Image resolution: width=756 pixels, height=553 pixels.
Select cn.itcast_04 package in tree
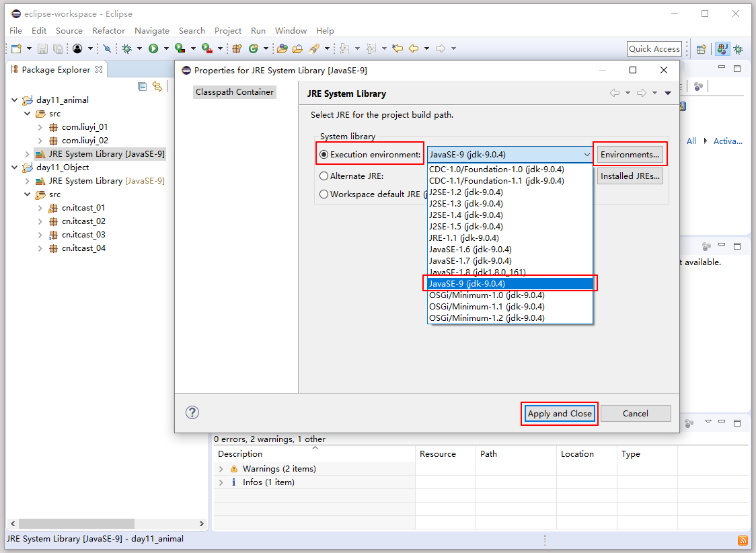[83, 248]
